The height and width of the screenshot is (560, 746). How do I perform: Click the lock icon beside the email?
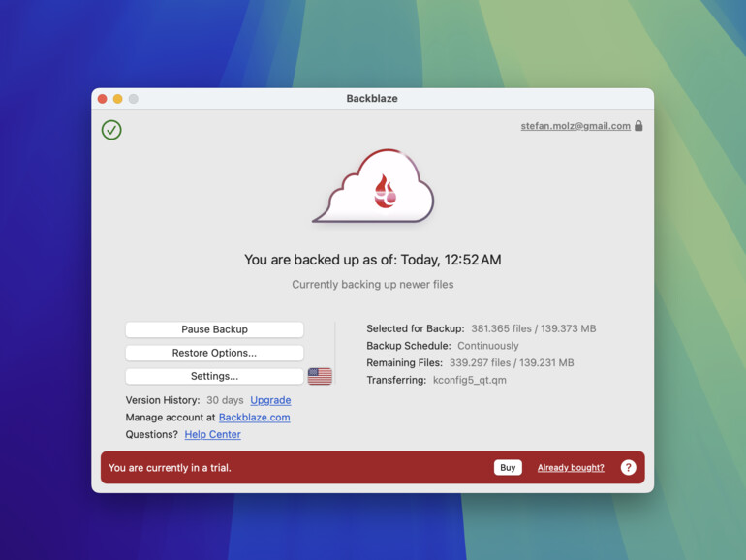pyautogui.click(x=638, y=126)
